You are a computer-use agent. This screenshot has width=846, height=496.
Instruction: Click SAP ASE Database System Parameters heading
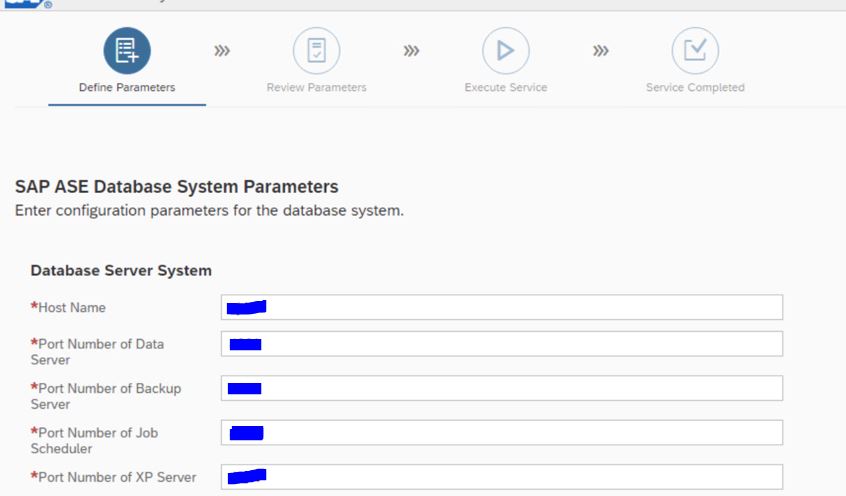[x=176, y=187]
